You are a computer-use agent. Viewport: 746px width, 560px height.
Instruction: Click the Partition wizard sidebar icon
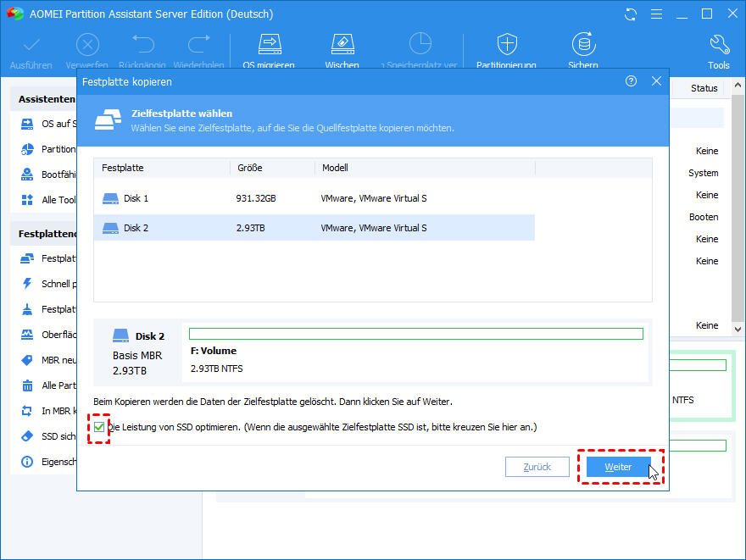pyautogui.click(x=27, y=149)
